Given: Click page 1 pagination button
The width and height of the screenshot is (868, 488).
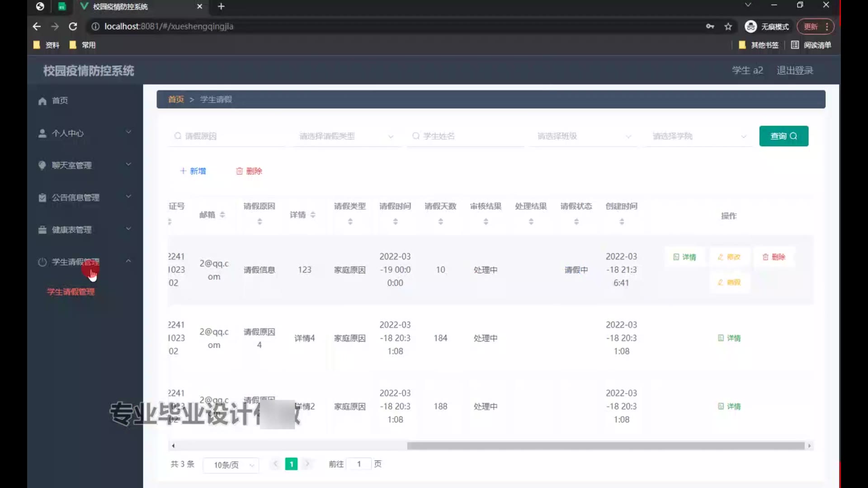Looking at the screenshot, I should [x=291, y=464].
